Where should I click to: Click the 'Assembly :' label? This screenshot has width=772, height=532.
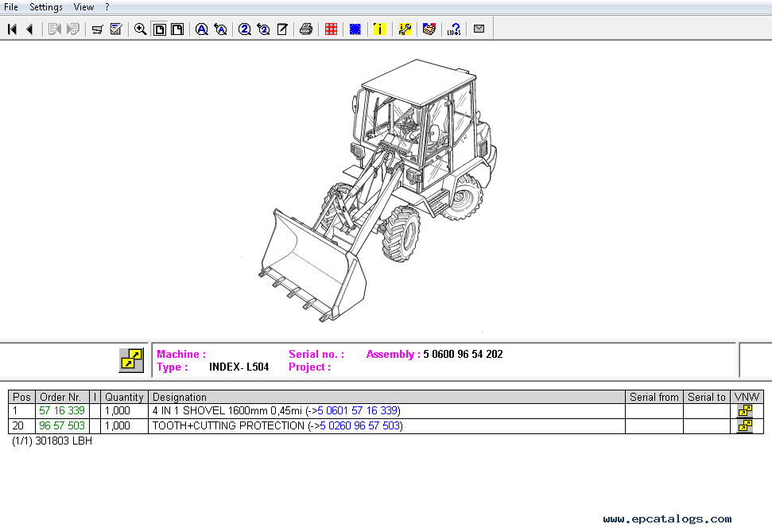[394, 354]
